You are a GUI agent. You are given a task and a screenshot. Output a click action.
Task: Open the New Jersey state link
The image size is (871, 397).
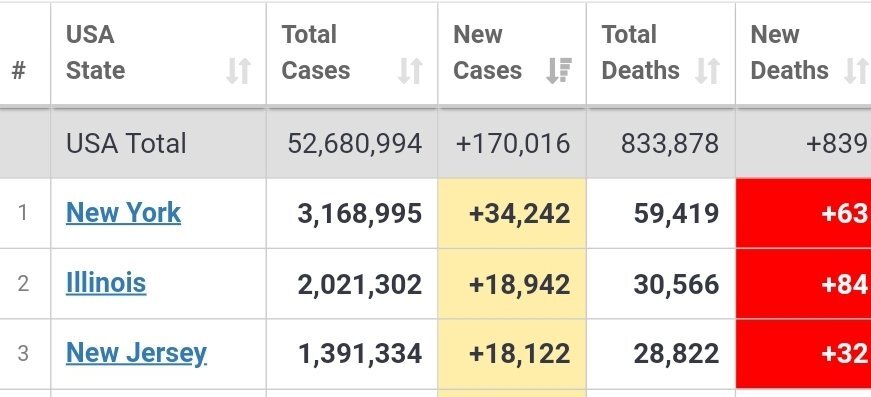136,354
